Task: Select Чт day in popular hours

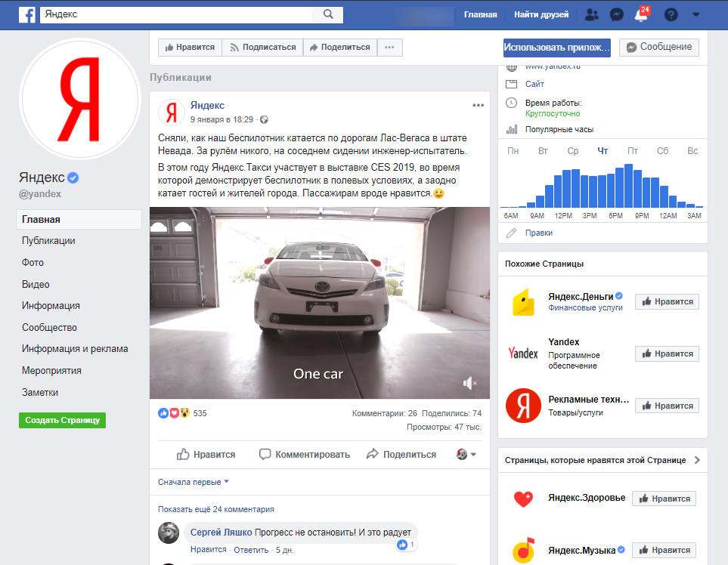Action: tap(603, 151)
